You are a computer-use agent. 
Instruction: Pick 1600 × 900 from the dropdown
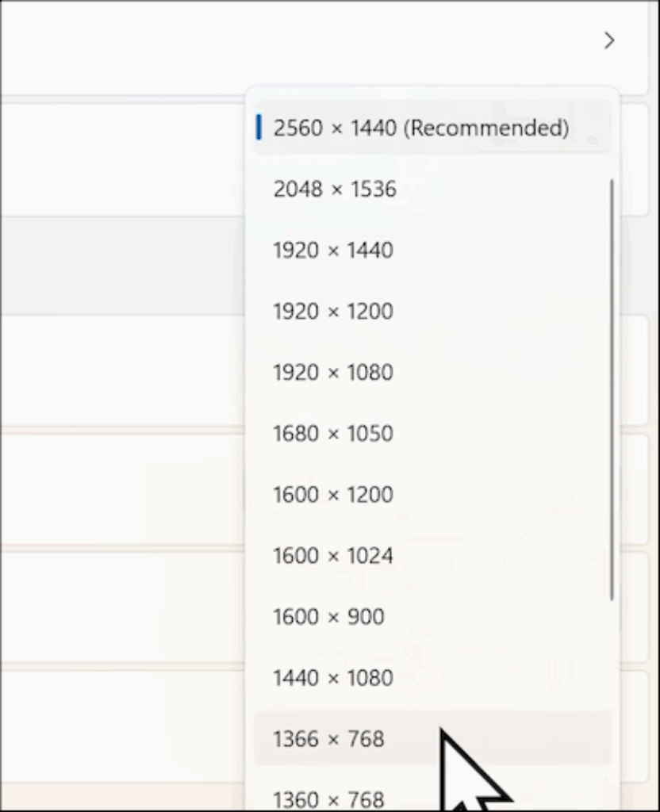[328, 617]
